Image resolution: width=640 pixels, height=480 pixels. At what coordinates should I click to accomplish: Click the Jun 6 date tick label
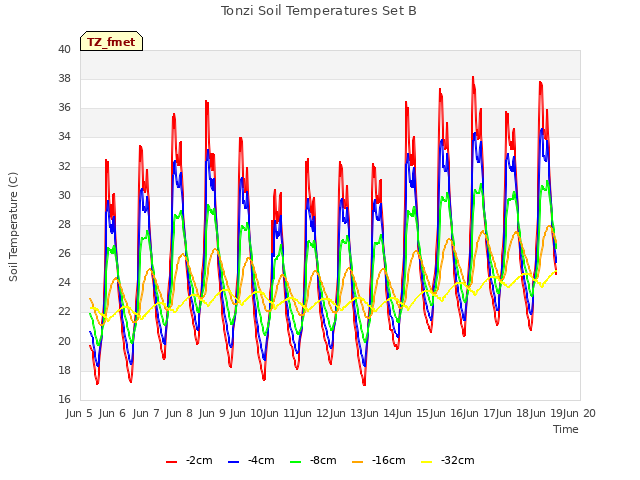tap(112, 413)
